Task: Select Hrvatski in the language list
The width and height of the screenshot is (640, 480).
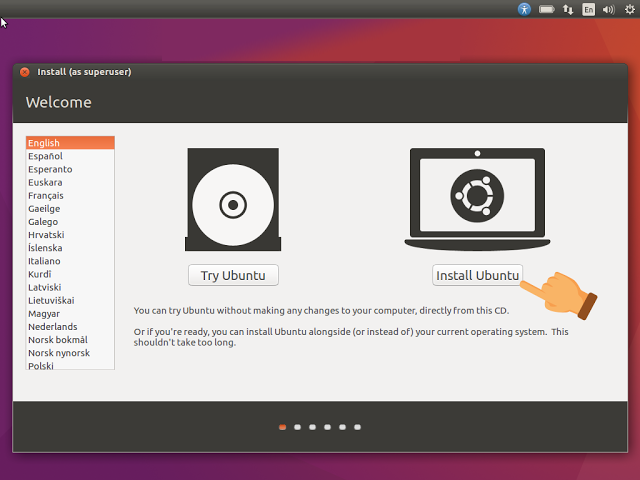Action: point(70,235)
